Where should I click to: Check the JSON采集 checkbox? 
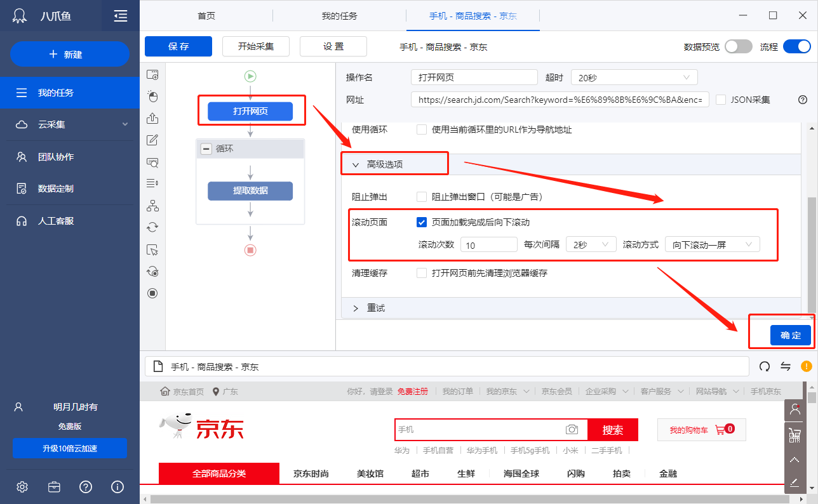[x=721, y=100]
